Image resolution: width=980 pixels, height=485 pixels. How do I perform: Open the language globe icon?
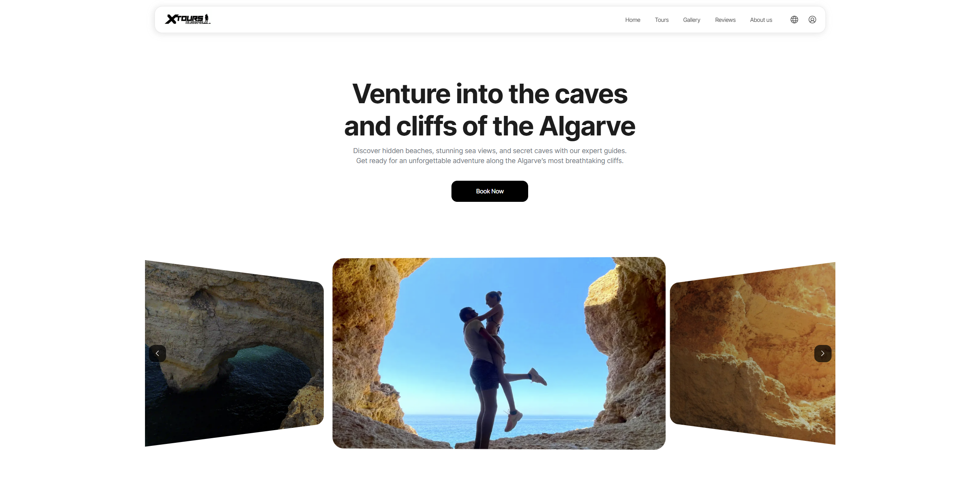(x=794, y=20)
